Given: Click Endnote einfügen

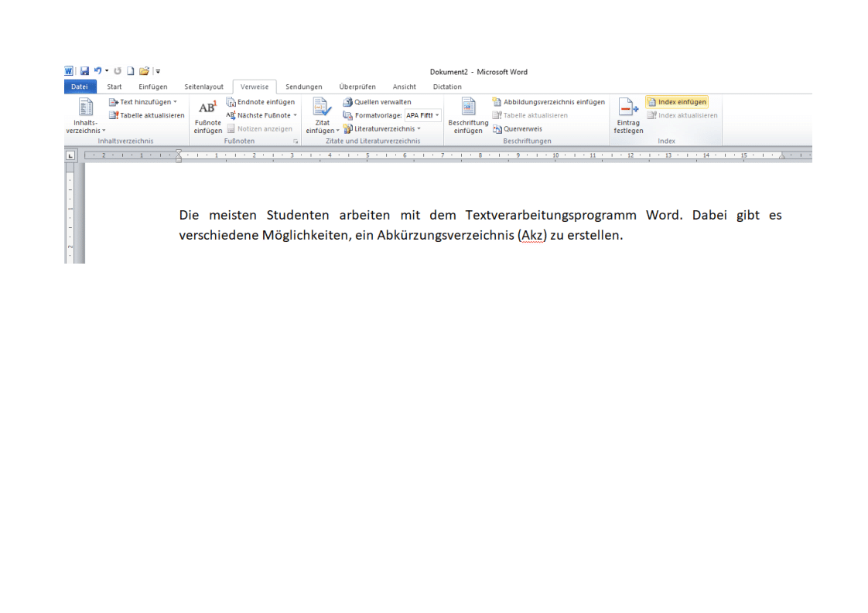Looking at the screenshot, I should (x=260, y=102).
